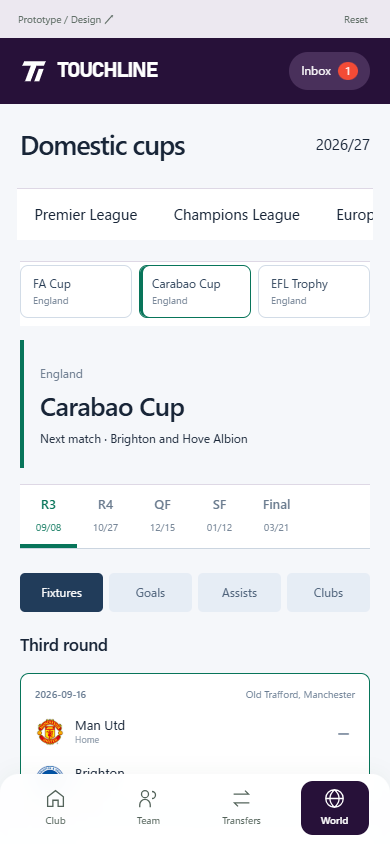The image size is (390, 844).
Task: Click the edit pencil next to Design
Action: point(109,19)
